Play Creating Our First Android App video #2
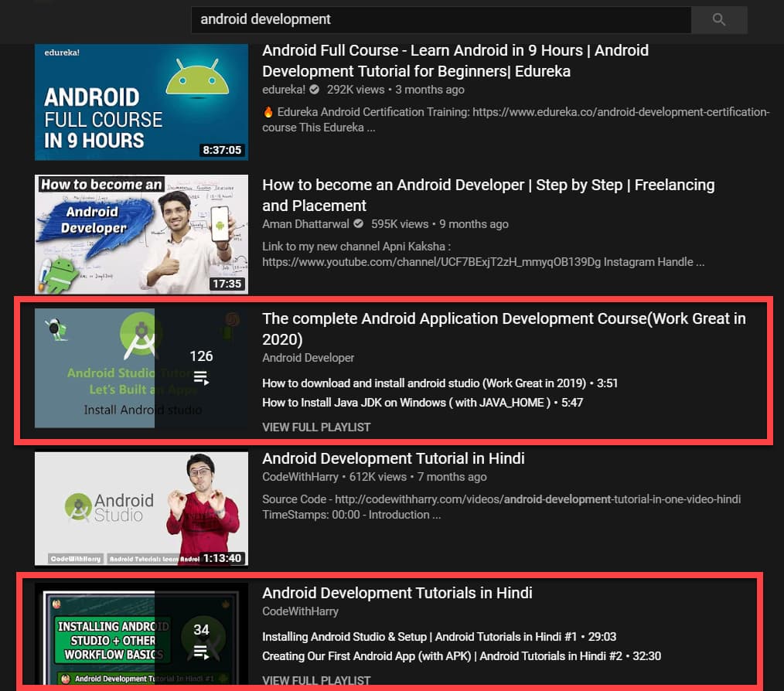Viewport: 784px width, 691px height. (462, 656)
